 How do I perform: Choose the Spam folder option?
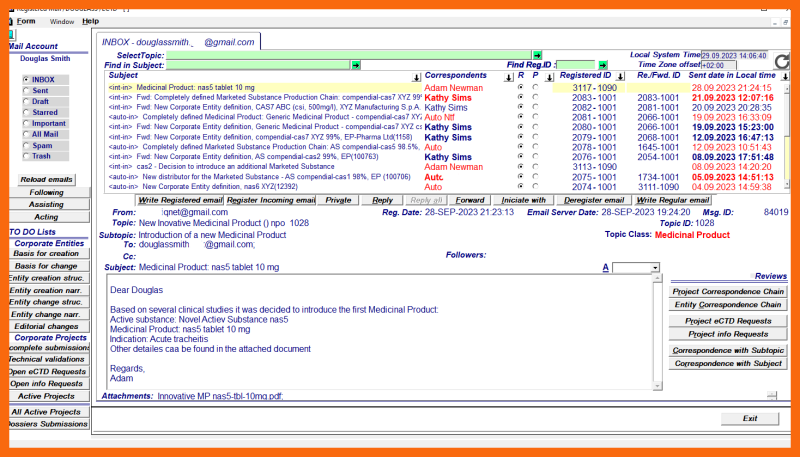coord(25,145)
